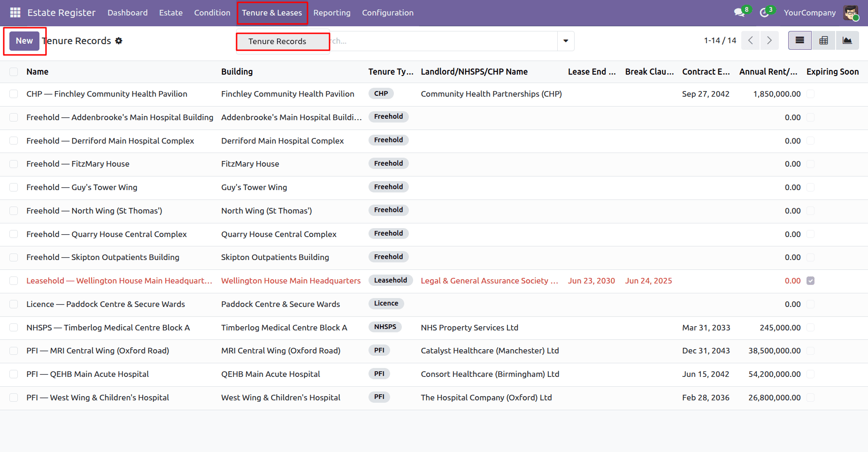
Task: Sort by the Tenure Type column header
Action: tap(391, 72)
